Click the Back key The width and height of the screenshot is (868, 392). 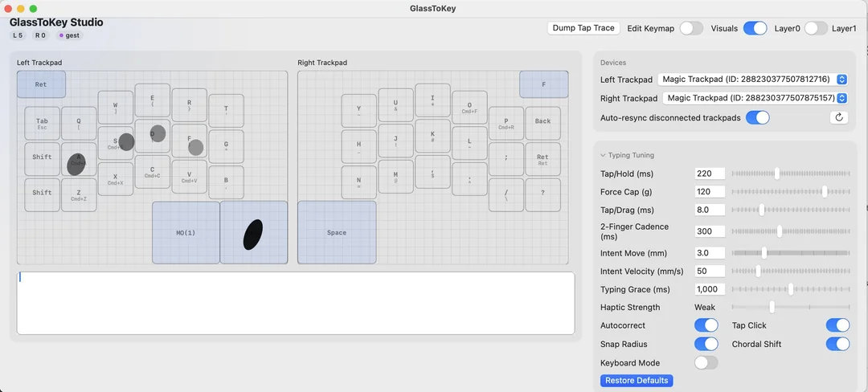[542, 123]
